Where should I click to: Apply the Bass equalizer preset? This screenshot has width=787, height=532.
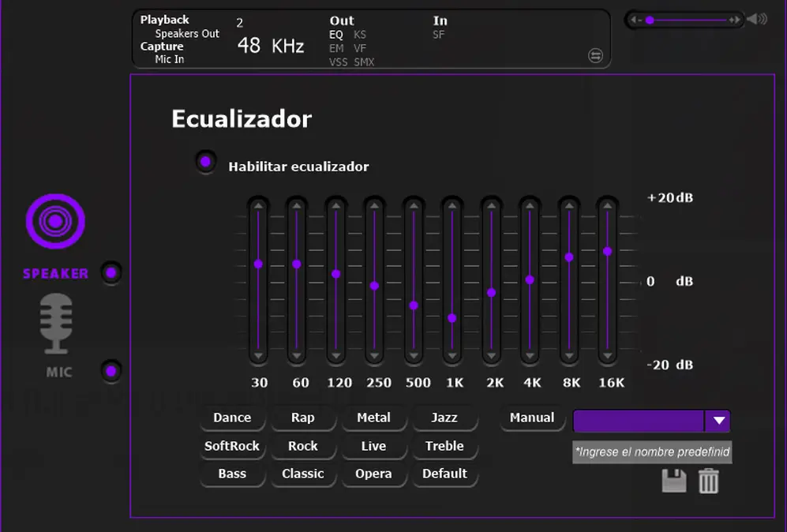pyautogui.click(x=232, y=474)
